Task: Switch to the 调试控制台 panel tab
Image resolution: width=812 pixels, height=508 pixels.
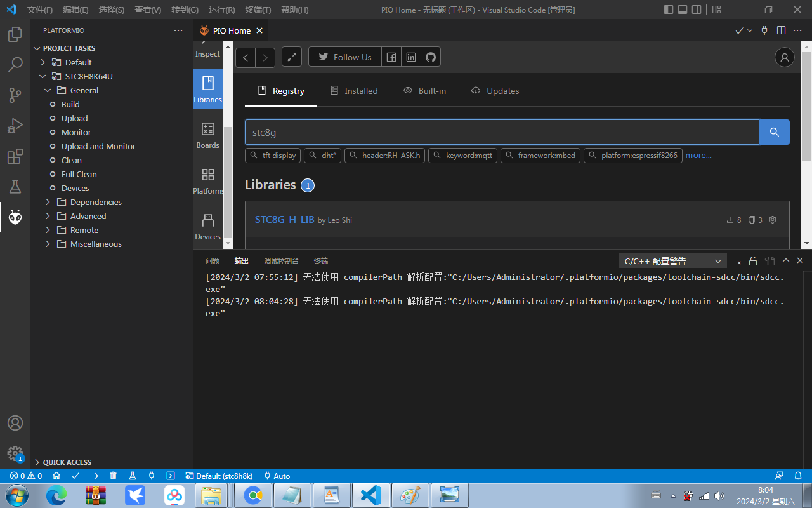Action: [281, 261]
